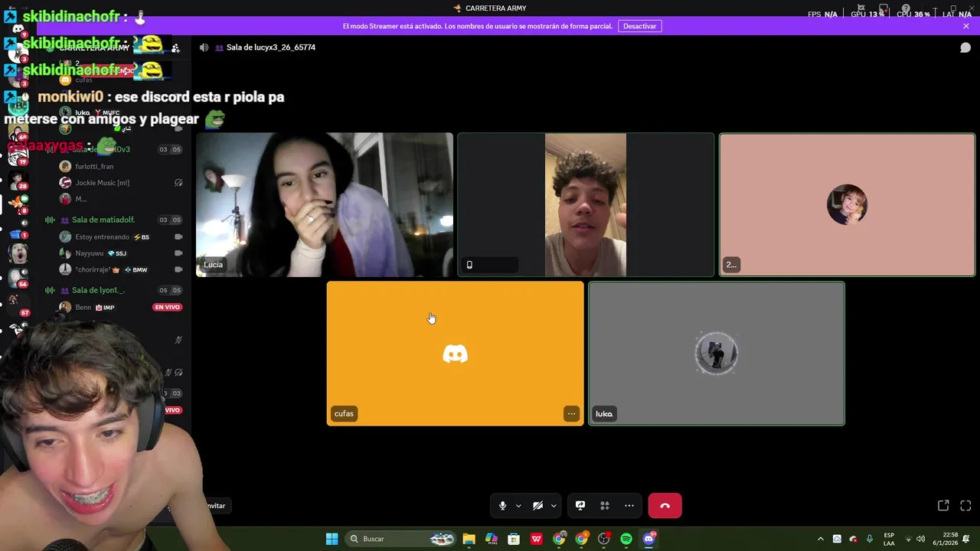The height and width of the screenshot is (551, 980).
Task: Toggle full screen for call
Action: (x=965, y=506)
